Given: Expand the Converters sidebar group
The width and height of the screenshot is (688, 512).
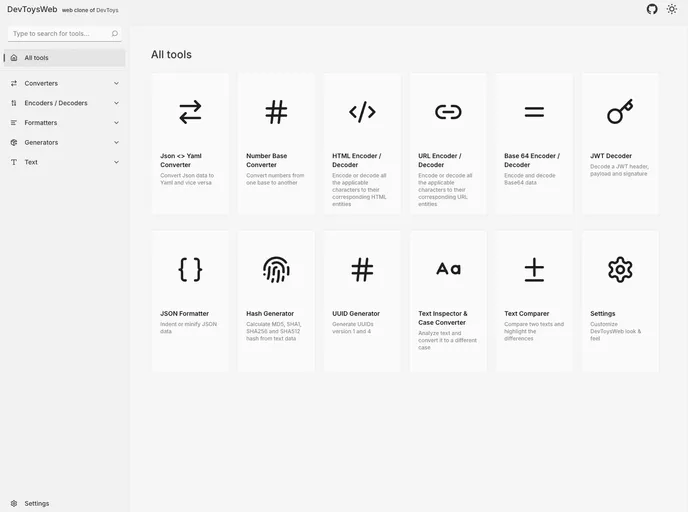Looking at the screenshot, I should click(64, 83).
